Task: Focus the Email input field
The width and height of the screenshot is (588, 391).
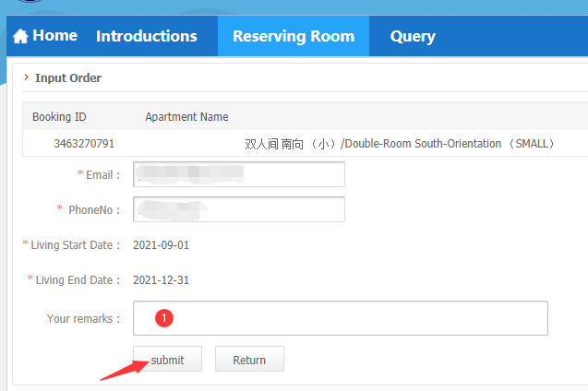Action: (x=238, y=174)
